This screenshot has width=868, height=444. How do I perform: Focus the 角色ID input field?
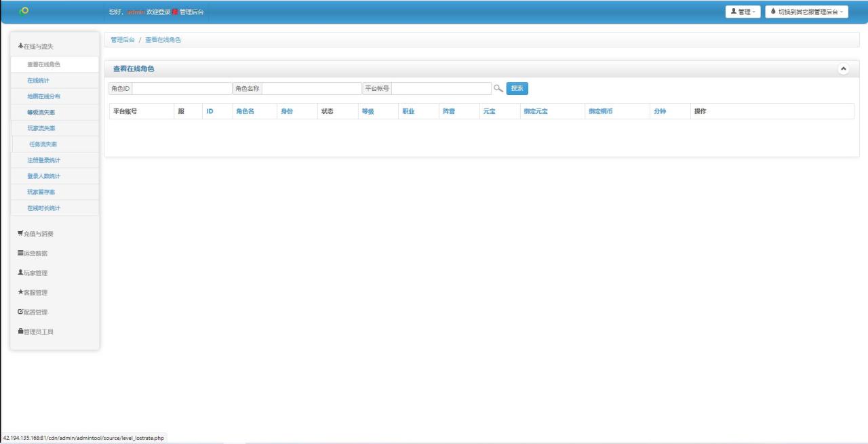point(182,88)
